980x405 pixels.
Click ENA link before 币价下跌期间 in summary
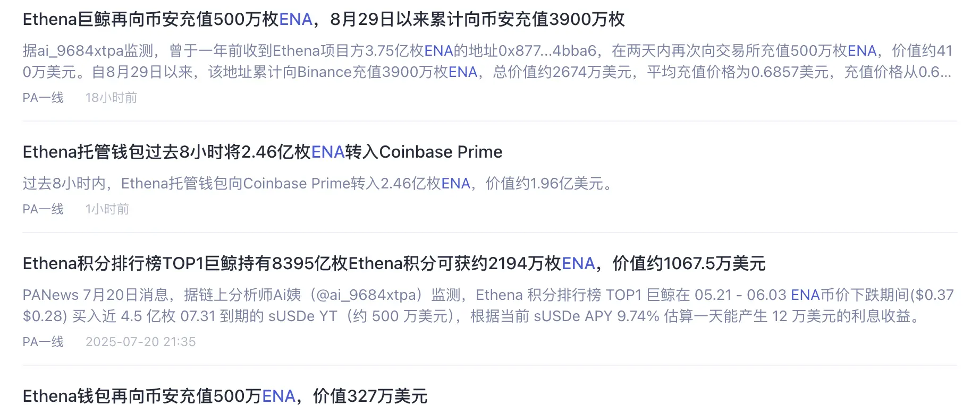click(805, 295)
